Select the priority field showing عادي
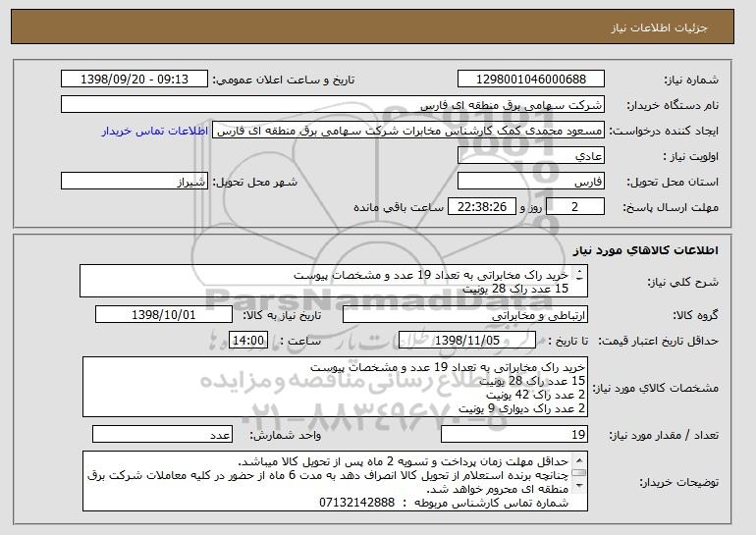This screenshot has height=535, width=756. pyautogui.click(x=531, y=156)
